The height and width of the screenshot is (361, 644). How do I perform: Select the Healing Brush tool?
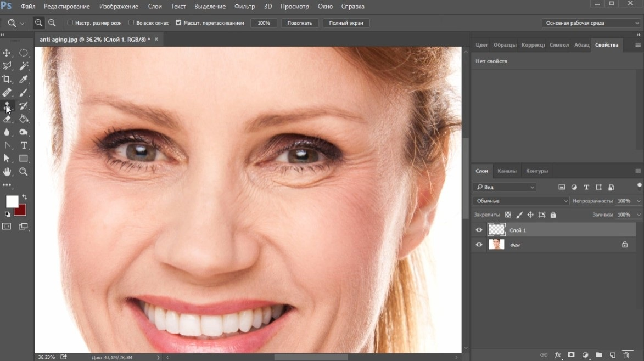[x=7, y=93]
